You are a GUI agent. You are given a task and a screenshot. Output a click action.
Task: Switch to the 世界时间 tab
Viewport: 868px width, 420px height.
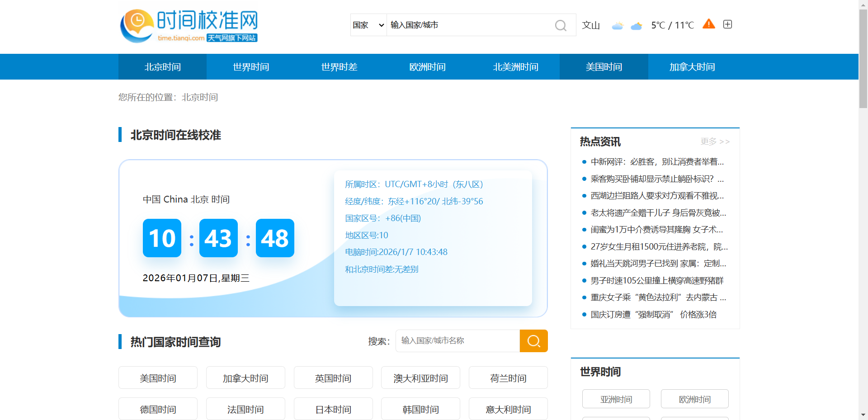tap(250, 66)
